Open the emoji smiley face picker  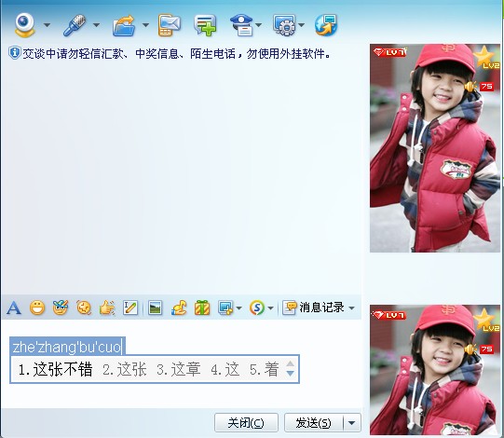coord(37,308)
